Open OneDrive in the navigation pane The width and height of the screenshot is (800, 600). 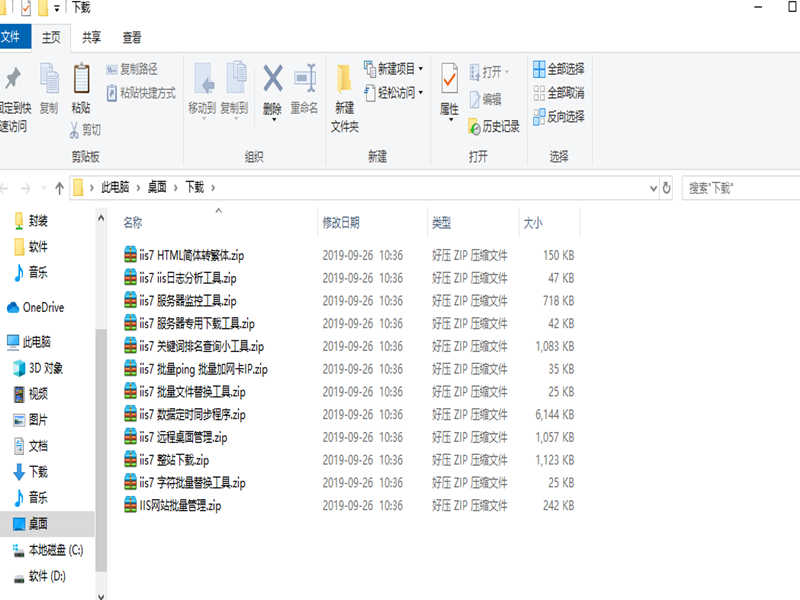(42, 308)
